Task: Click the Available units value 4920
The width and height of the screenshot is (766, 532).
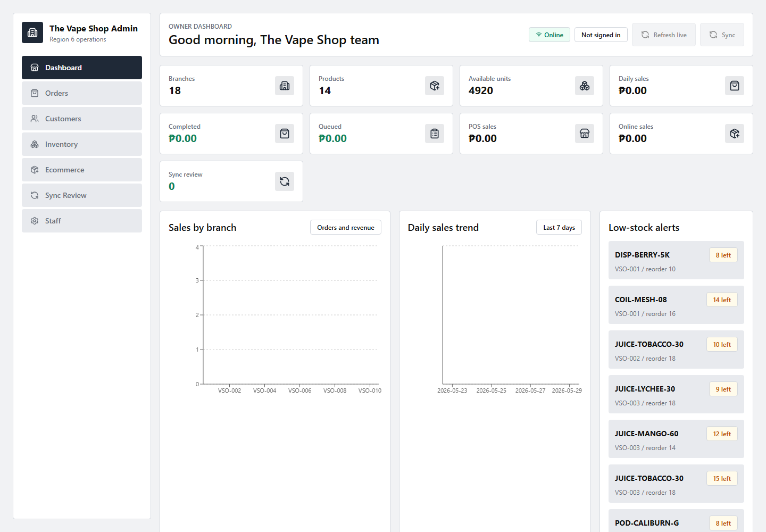Action: (x=481, y=90)
